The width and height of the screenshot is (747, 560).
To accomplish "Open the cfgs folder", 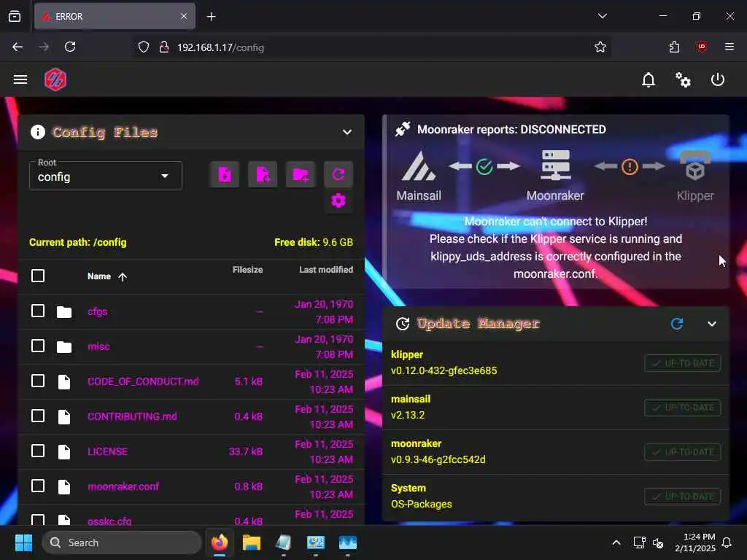I will point(97,311).
